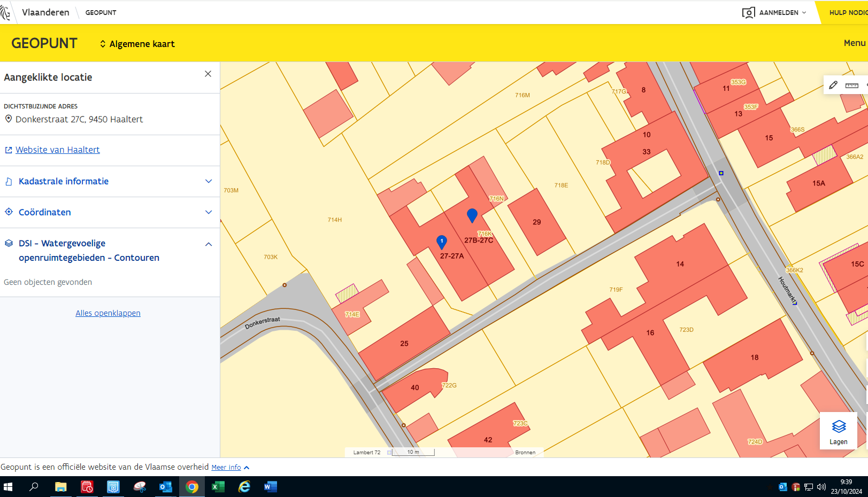Open the Lagen layers panel
This screenshot has width=868, height=497.
838,431
